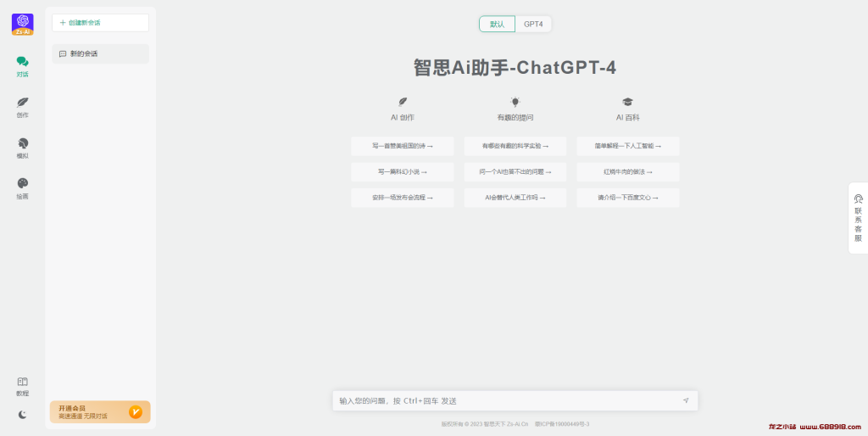Screen dimensions: 868x436
Task: Click prompt 问一个AI也答不出的问题
Action: click(x=515, y=171)
